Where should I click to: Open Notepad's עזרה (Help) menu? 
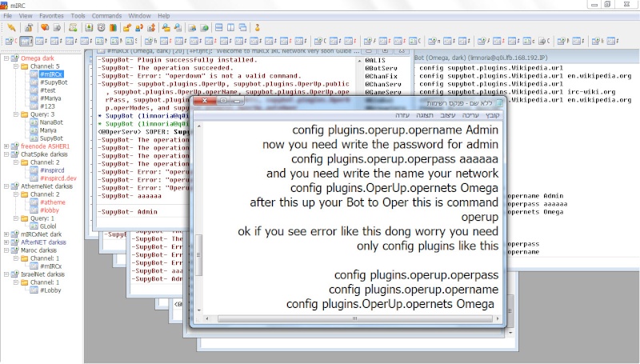[x=402, y=115]
